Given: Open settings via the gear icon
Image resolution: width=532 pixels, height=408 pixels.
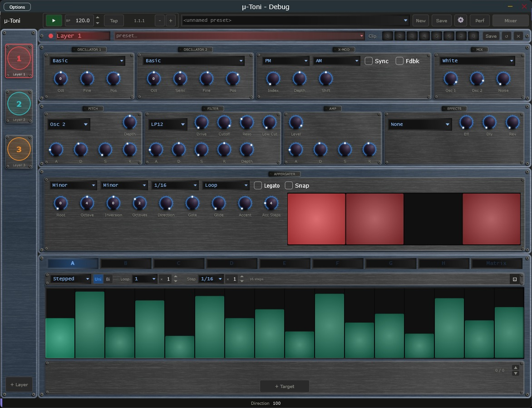Looking at the screenshot, I should (x=460, y=20).
